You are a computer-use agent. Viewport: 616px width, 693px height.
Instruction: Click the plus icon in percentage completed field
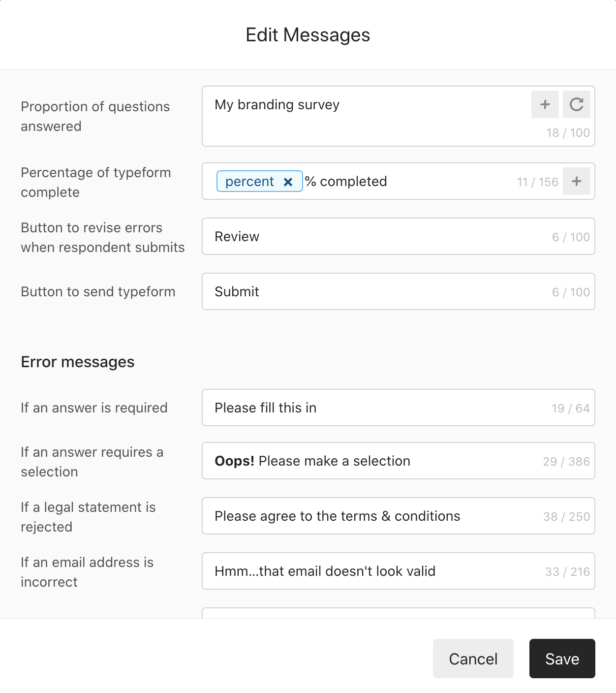[x=576, y=181]
